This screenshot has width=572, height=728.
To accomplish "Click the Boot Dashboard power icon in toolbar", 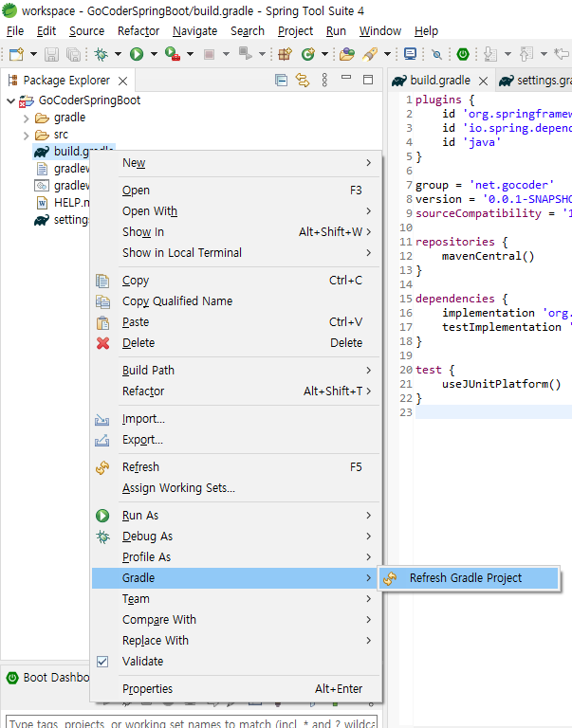I will point(463,54).
